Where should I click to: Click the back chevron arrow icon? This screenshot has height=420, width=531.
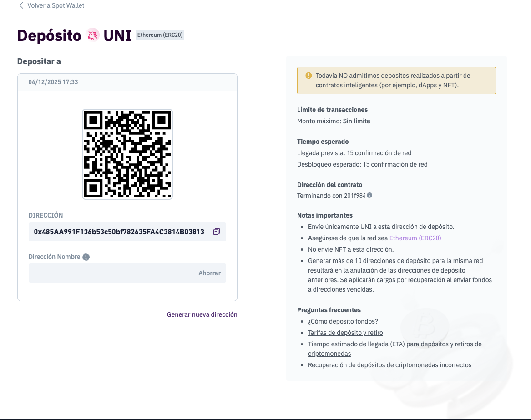(x=21, y=6)
